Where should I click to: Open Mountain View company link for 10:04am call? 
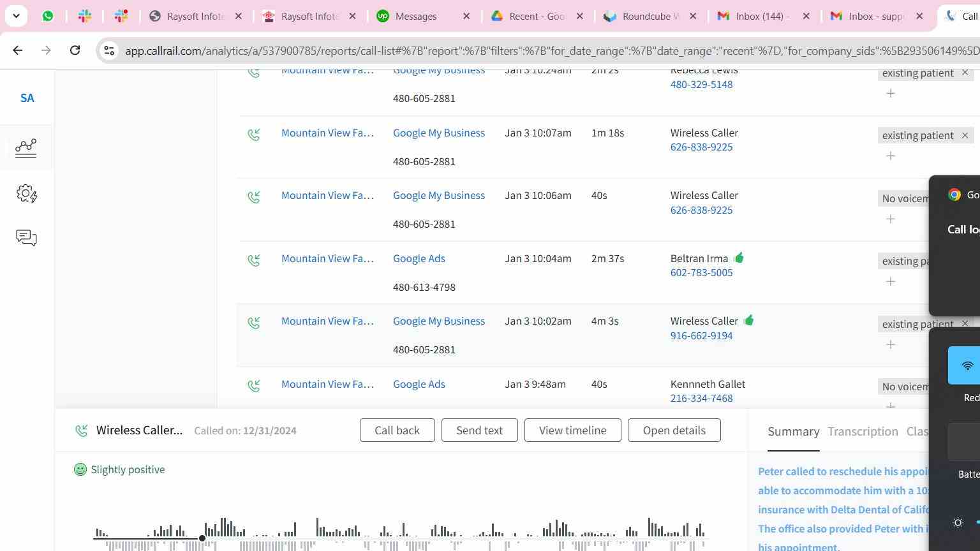coord(327,258)
